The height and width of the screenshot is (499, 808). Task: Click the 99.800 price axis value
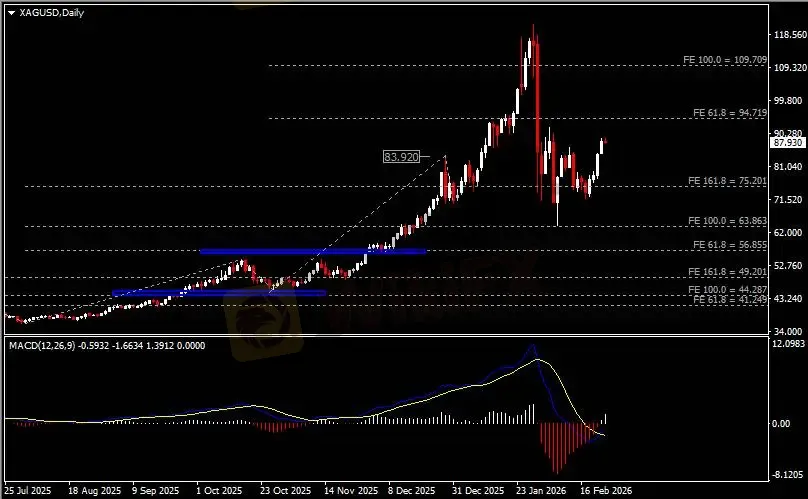click(788, 101)
